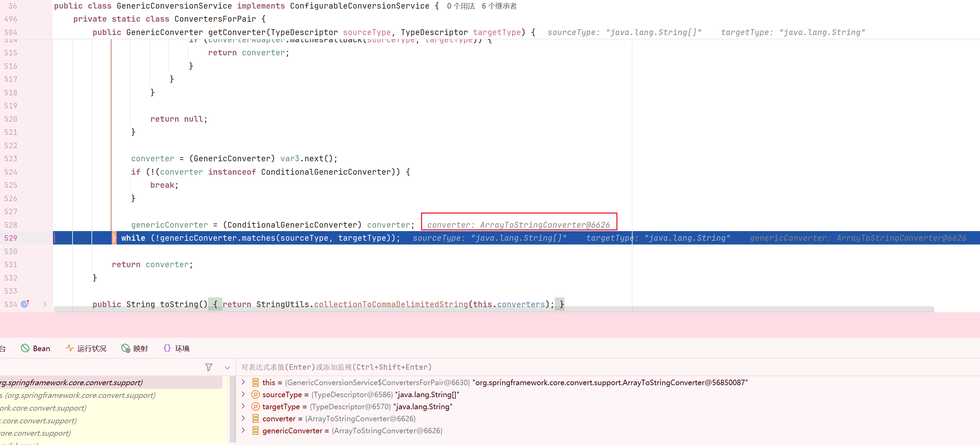Click the '6 个继承者' inheritors hint link

pyautogui.click(x=499, y=6)
